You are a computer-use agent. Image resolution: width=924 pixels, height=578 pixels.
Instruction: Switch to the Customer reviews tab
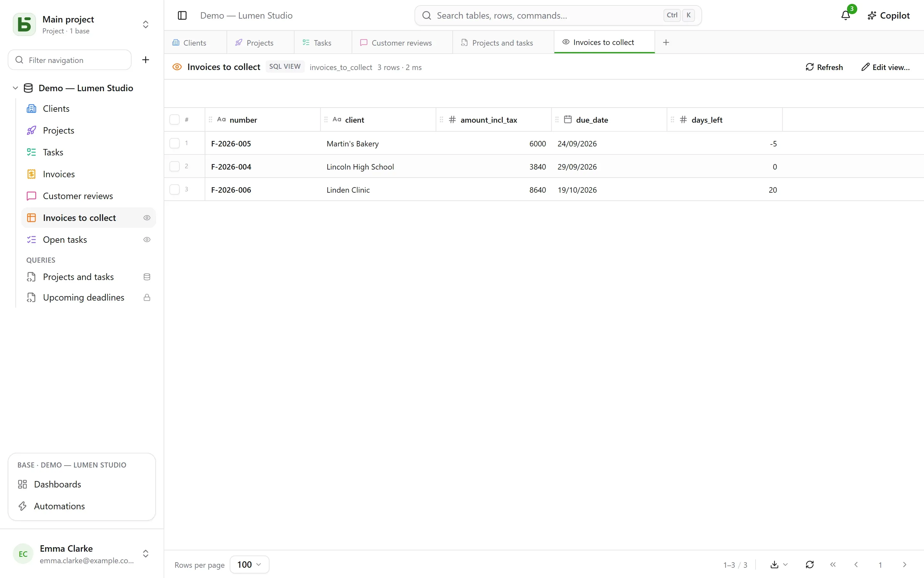402,42
